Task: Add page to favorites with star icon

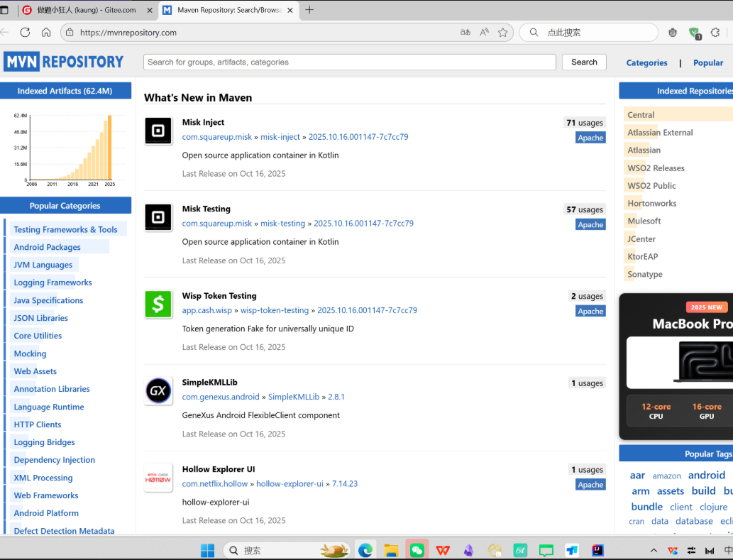Action: (x=503, y=32)
